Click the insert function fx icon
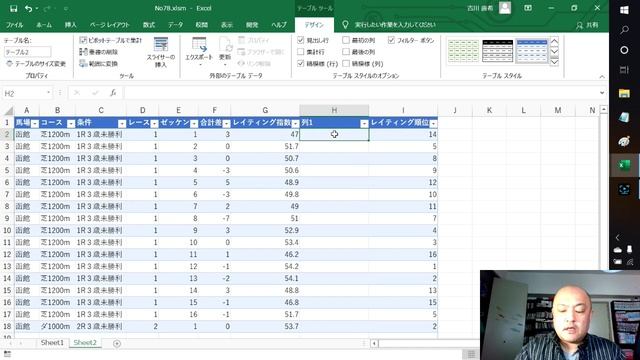640x360 pixels. tap(113, 93)
